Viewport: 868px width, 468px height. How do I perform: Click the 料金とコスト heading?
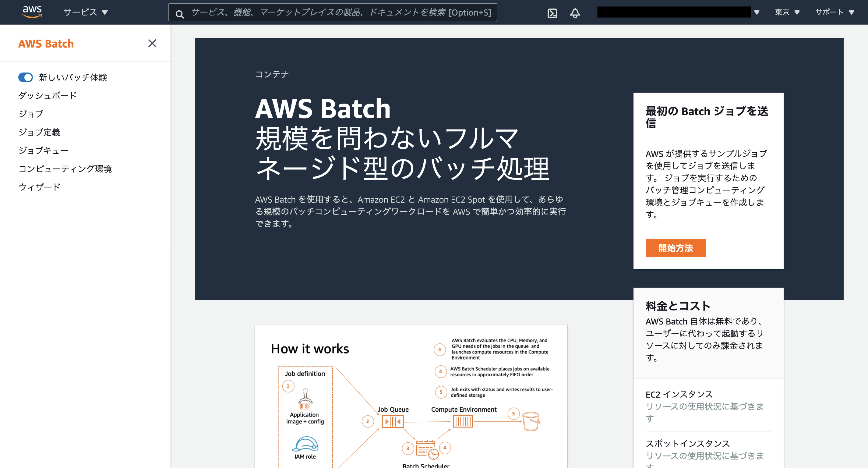pyautogui.click(x=678, y=306)
